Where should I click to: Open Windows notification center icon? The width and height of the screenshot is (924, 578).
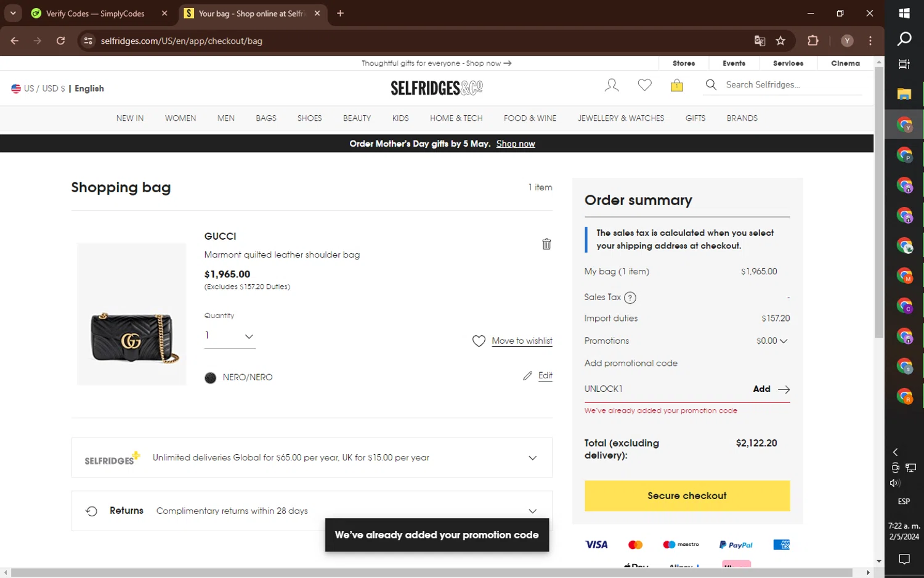[904, 559]
